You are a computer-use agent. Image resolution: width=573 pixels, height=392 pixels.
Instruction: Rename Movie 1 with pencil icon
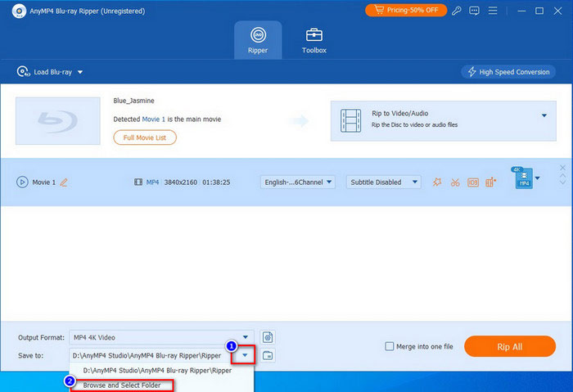click(64, 182)
